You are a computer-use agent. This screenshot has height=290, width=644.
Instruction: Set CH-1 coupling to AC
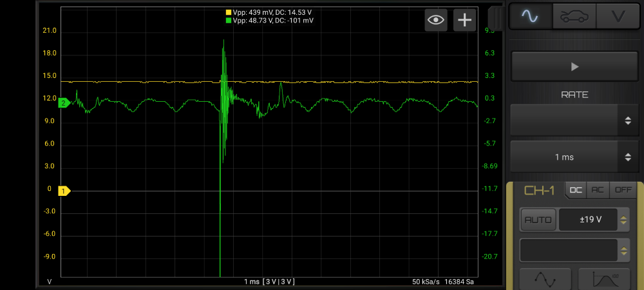[598, 190]
